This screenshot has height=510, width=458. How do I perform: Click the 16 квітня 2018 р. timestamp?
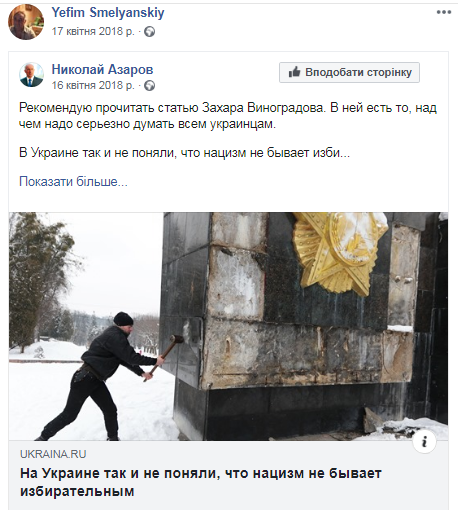[93, 85]
